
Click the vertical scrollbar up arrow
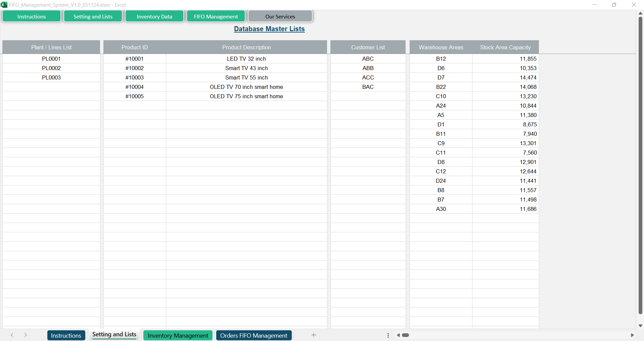(640, 13)
